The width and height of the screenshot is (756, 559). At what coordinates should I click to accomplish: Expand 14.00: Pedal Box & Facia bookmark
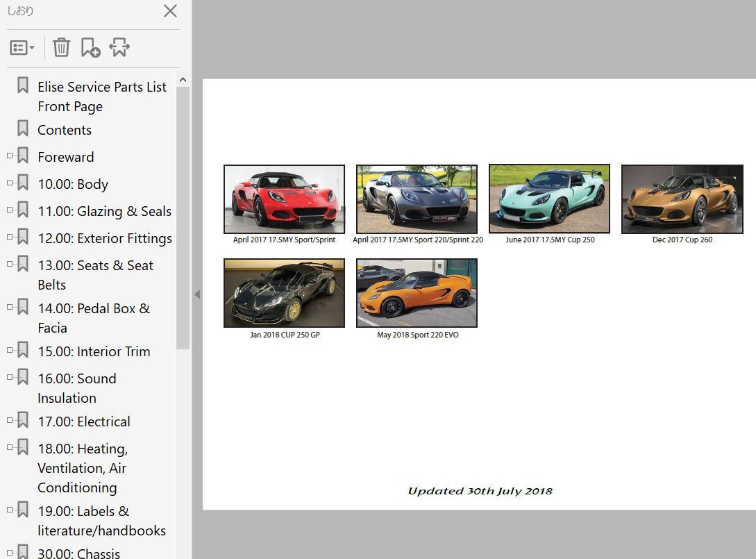coord(10,307)
